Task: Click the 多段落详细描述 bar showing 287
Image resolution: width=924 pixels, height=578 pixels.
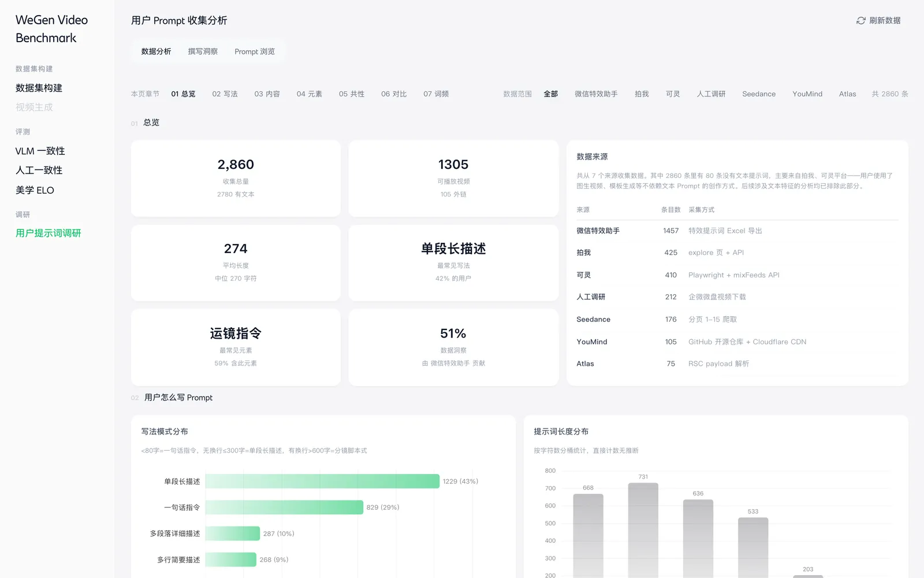Action: (x=233, y=533)
